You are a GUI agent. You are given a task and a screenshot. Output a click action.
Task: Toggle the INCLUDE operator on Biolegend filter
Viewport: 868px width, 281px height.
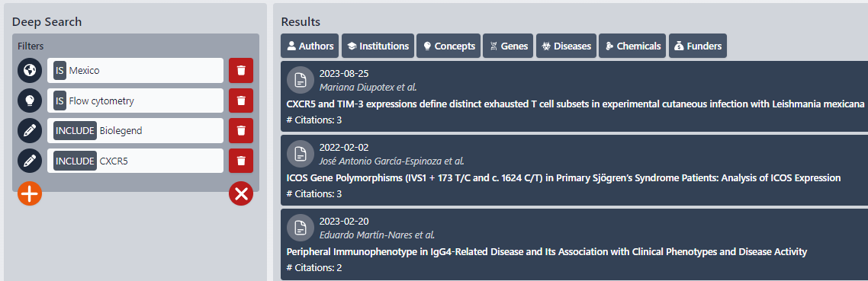click(x=75, y=130)
